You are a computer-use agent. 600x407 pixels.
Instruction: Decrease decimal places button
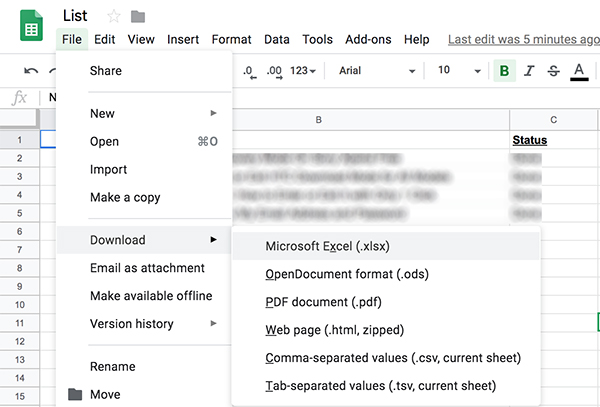tap(249, 71)
